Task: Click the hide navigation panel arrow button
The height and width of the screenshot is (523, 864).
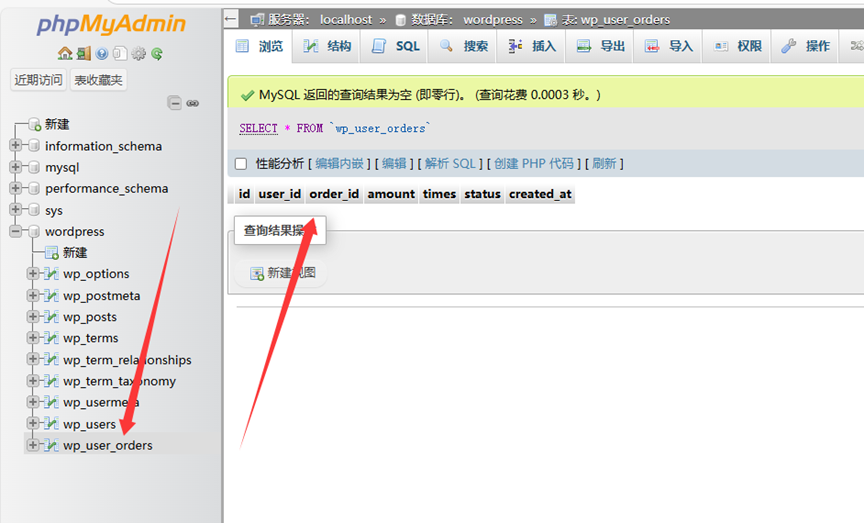Action: [x=231, y=19]
